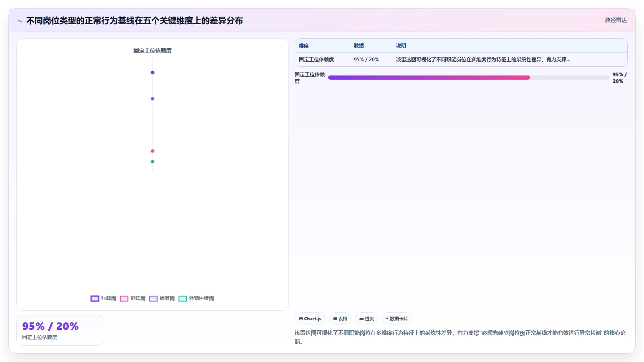This screenshot has height=362, width=644.
Task: Toggle the 销售岗 legend swatch
Action: pos(124,299)
